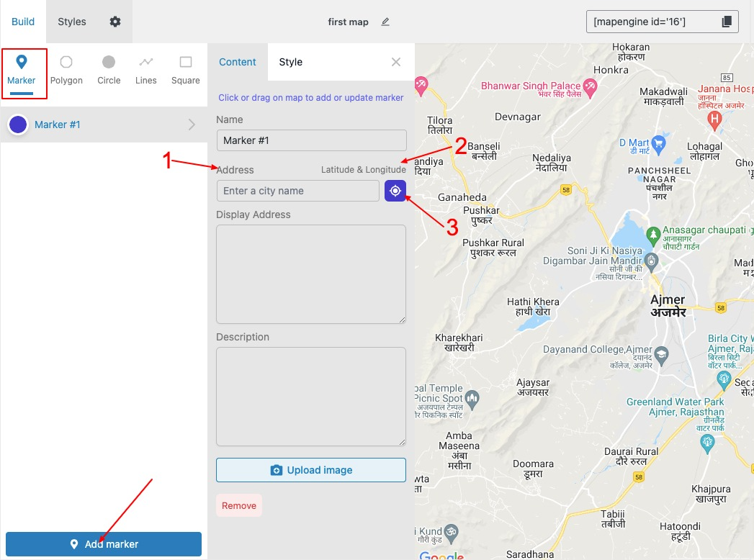Select the Marker tool

point(21,71)
